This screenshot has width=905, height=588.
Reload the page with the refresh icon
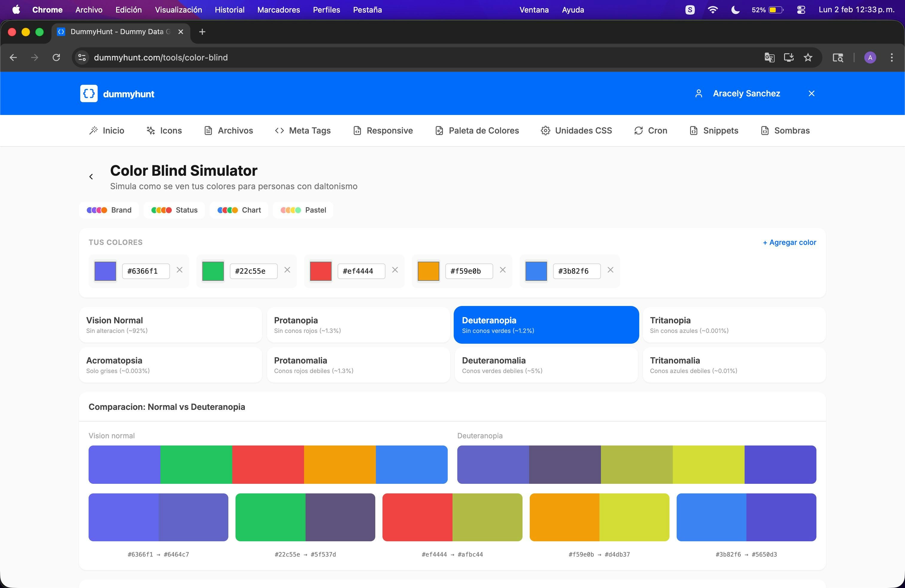pyautogui.click(x=56, y=57)
